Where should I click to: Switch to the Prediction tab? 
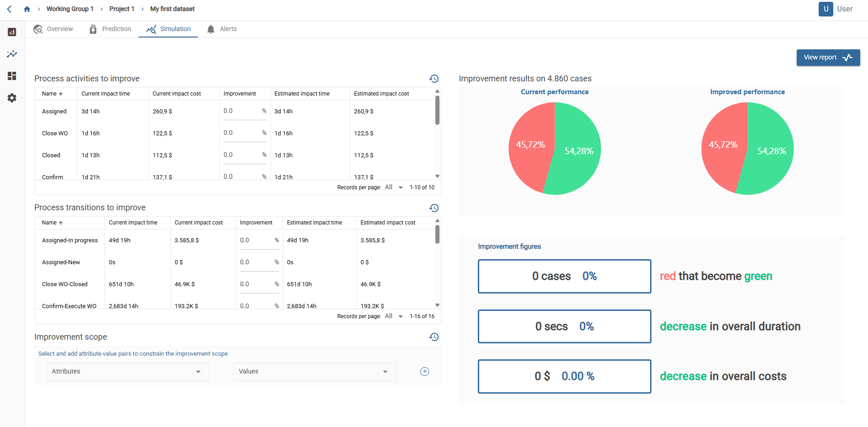point(111,29)
